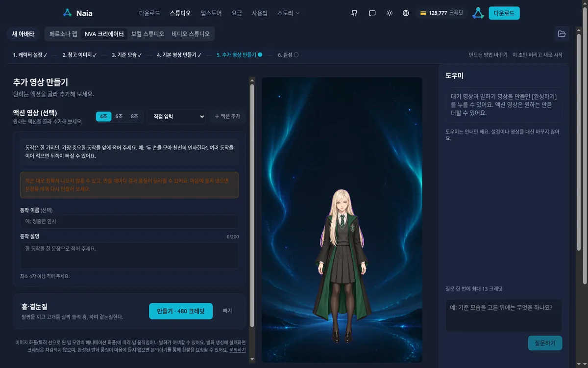Go back to step 1. 캐릭터 설정
The width and height of the screenshot is (588, 368).
30,55
